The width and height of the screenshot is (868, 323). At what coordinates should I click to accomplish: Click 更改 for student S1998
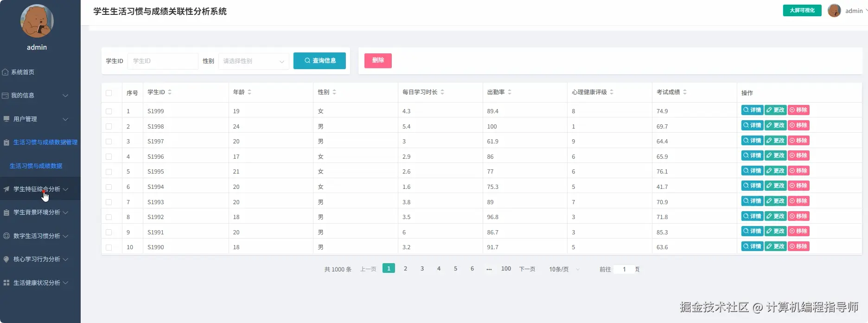[775, 125]
